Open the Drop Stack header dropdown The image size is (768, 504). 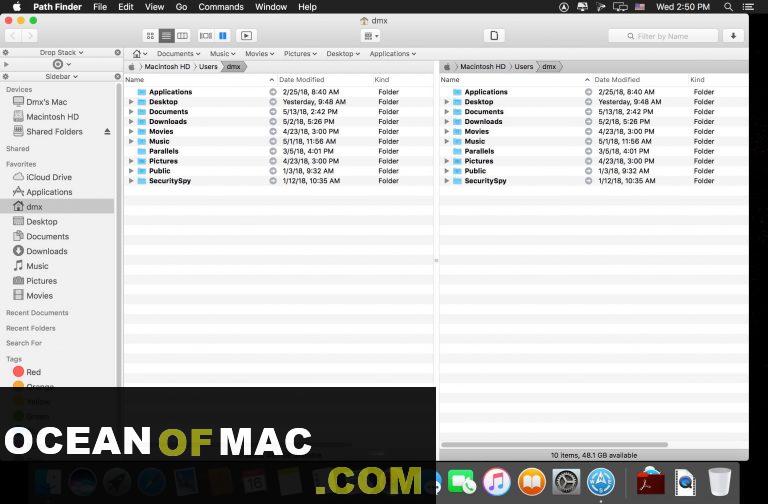pyautogui.click(x=61, y=52)
